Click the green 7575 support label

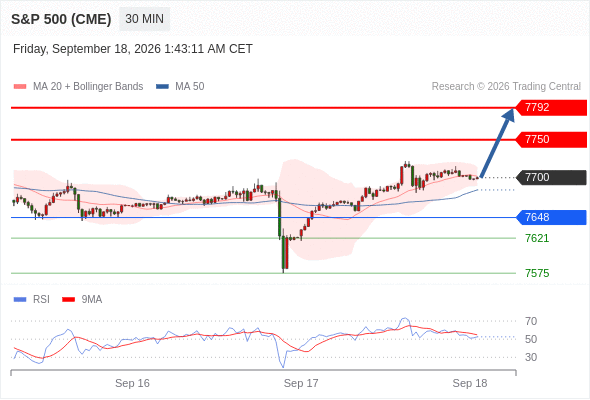537,273
